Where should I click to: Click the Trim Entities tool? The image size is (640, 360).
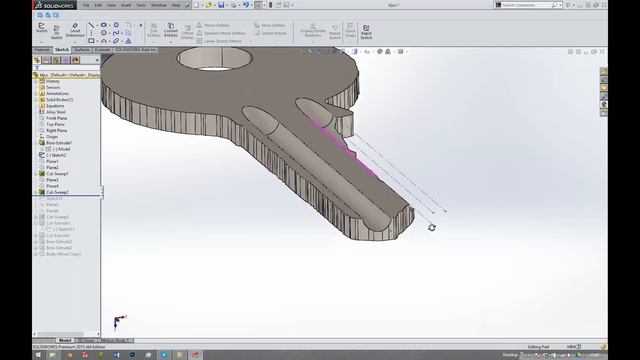coord(154,30)
